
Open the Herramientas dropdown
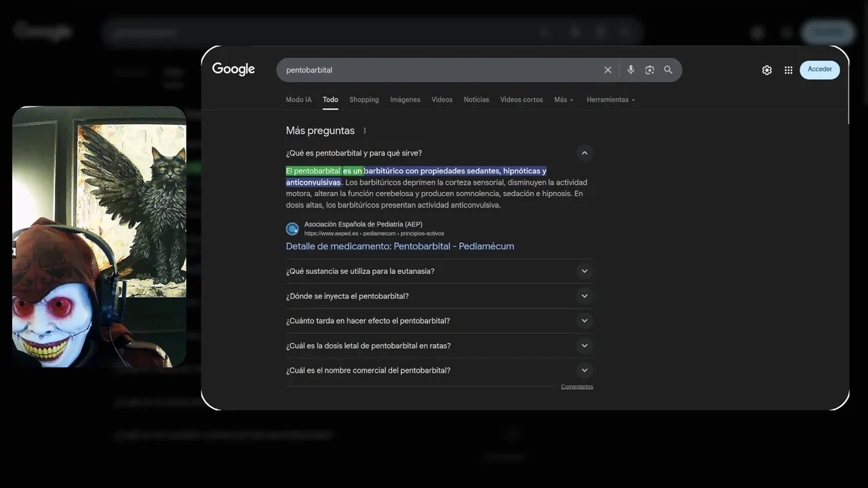click(x=611, y=100)
